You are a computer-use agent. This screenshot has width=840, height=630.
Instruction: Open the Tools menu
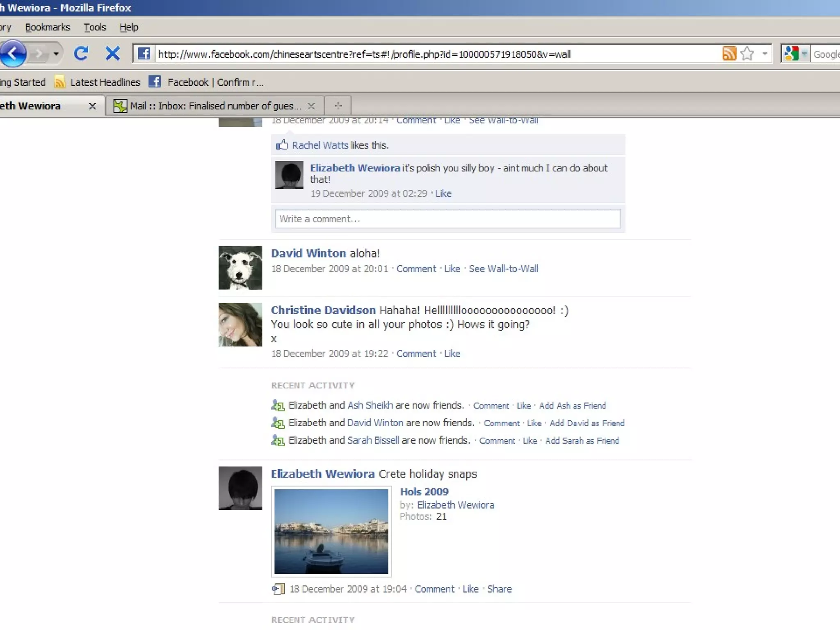tap(95, 27)
